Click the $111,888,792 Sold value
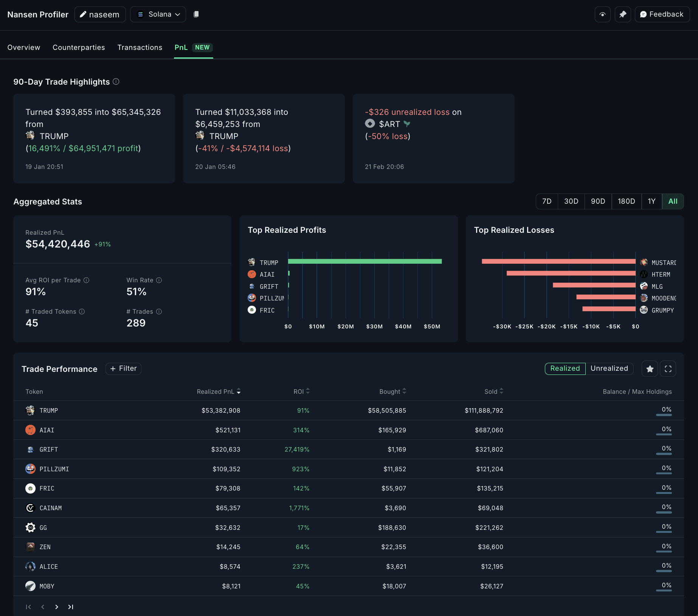The width and height of the screenshot is (698, 616). [484, 410]
